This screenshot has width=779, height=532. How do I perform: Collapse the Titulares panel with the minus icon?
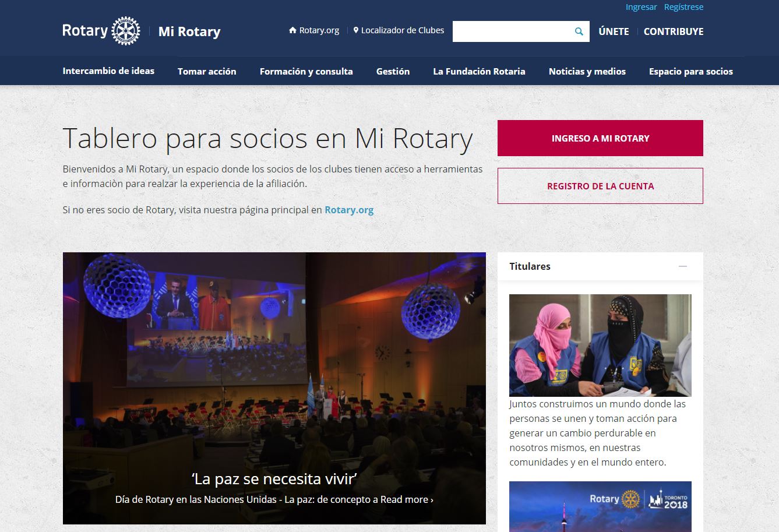(x=683, y=266)
